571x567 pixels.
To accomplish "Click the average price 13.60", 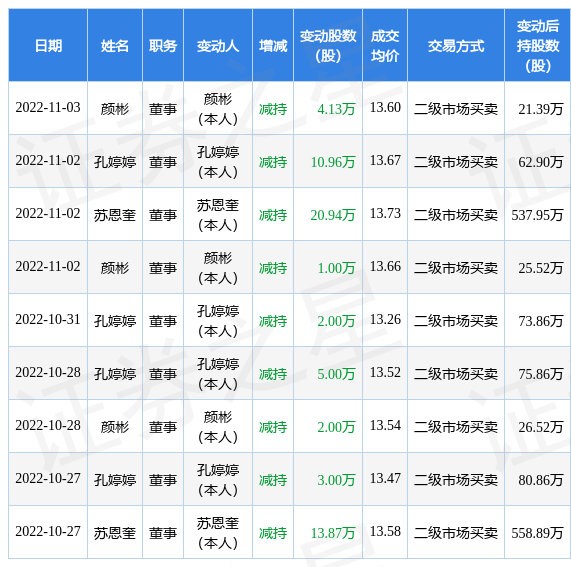I will click(385, 107).
